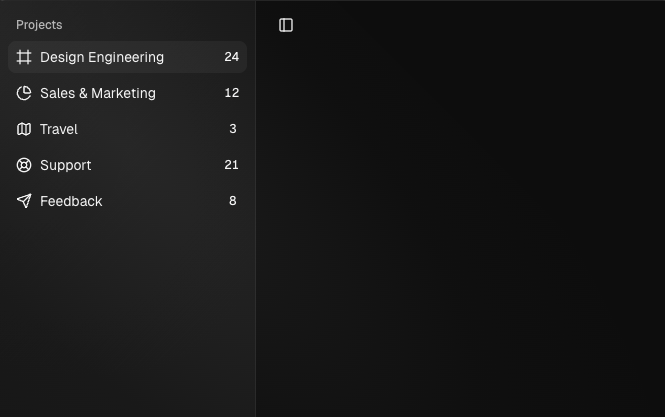This screenshot has height=417, width=665.
Task: Click empty sidebar space below Feedback
Action: (x=127, y=310)
